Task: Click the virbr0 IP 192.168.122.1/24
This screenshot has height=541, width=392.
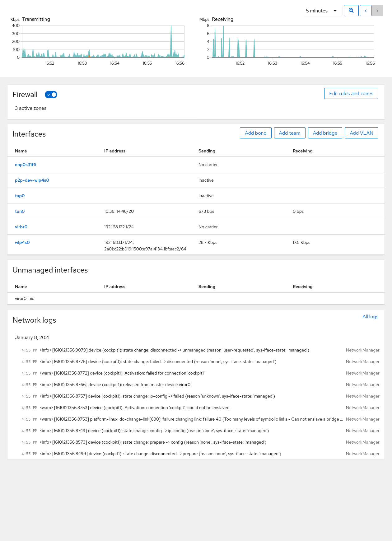Action: [119, 227]
